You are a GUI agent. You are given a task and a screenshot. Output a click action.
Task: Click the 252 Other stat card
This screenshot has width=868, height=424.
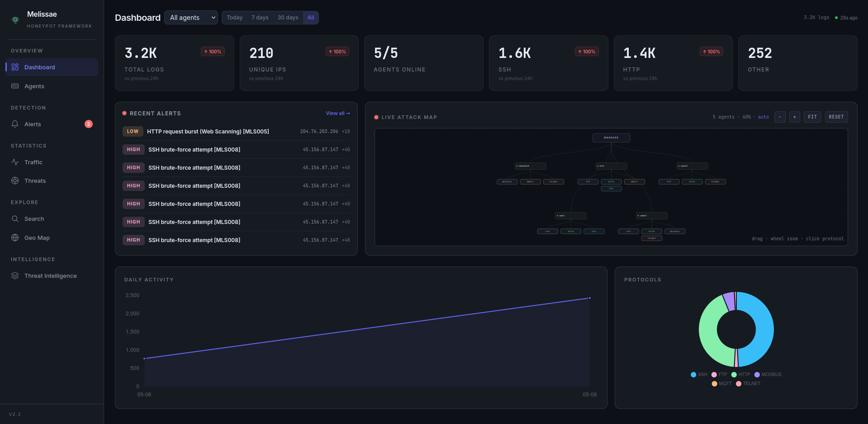tap(797, 63)
